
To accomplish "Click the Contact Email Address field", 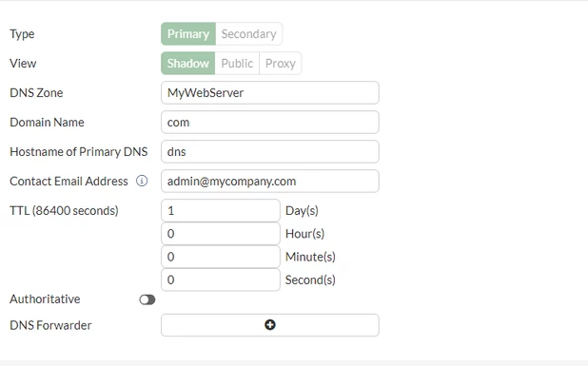I will [270, 181].
